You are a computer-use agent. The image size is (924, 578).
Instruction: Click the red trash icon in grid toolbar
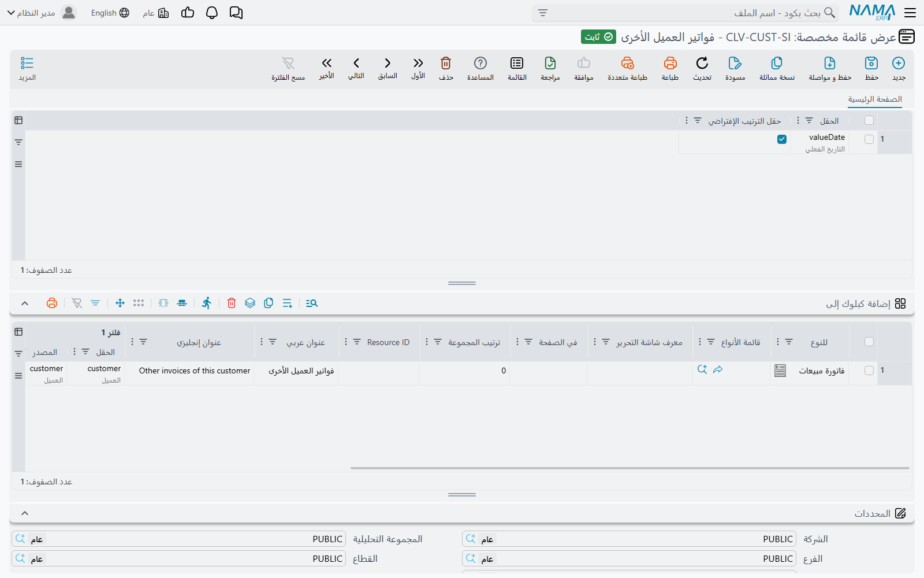click(232, 303)
